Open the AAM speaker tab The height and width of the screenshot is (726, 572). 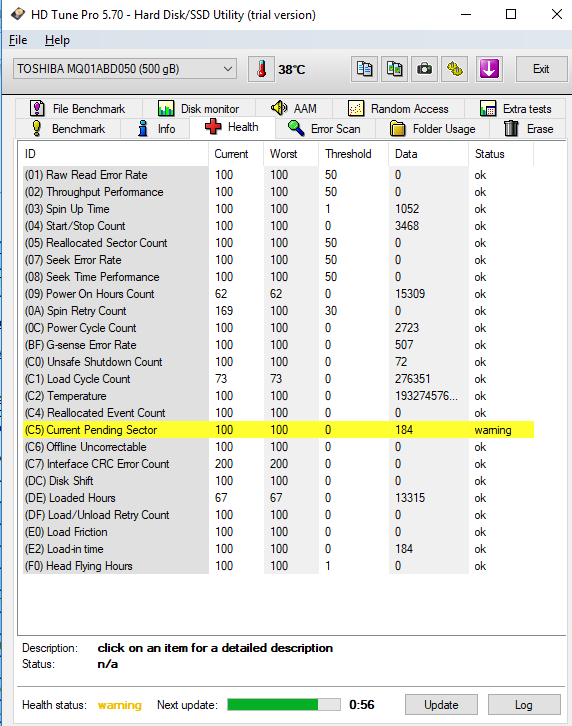(x=294, y=108)
